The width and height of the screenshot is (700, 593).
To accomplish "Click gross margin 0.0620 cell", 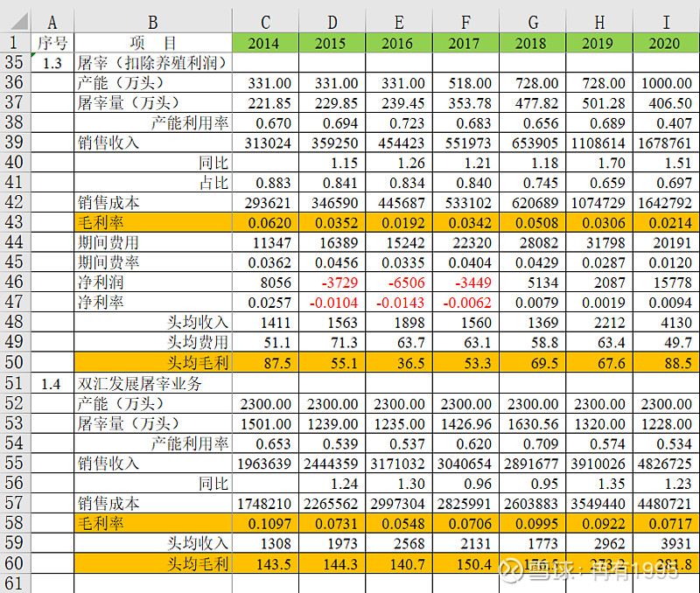I will [266, 222].
